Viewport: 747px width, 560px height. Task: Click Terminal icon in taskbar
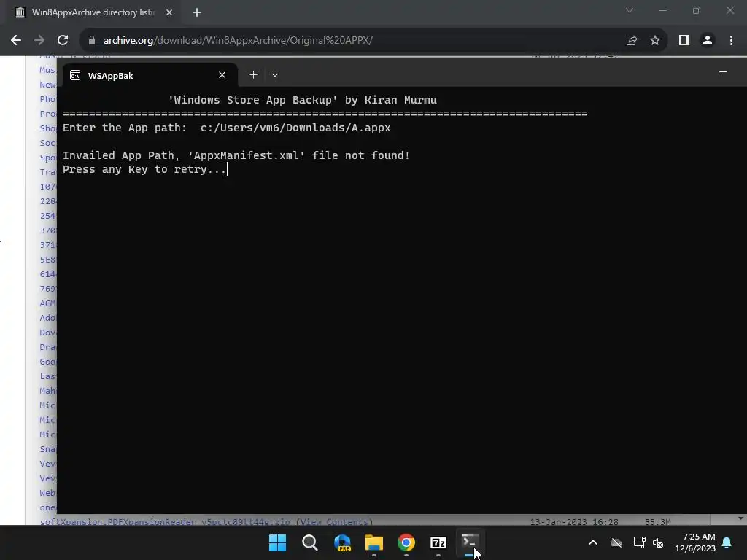click(470, 542)
